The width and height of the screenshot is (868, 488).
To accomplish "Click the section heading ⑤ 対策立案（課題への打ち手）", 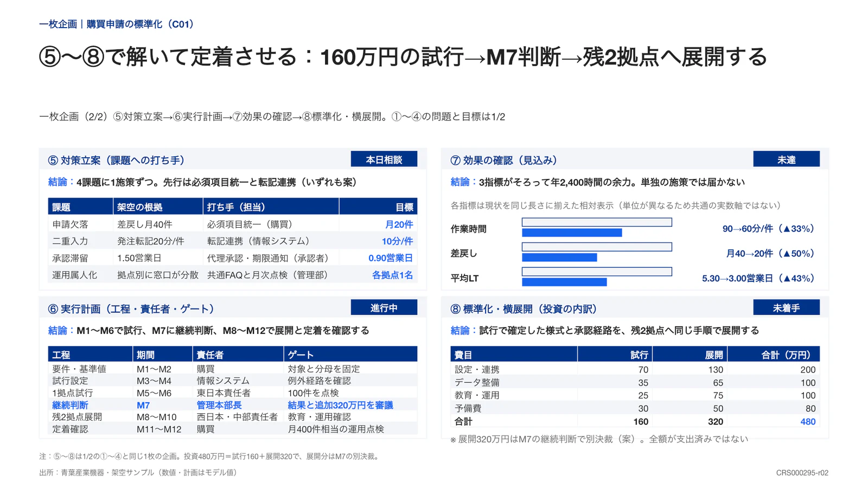I will pos(118,160).
